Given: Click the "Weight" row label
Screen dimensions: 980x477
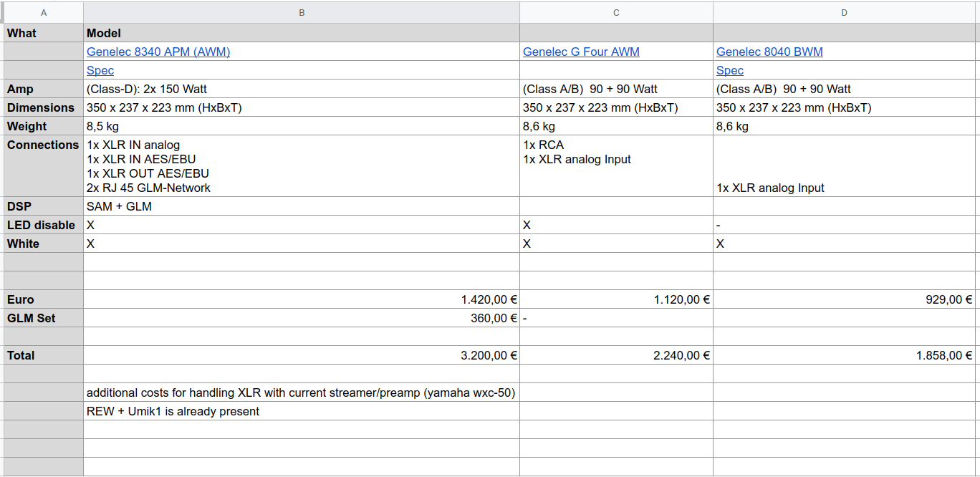Looking at the screenshot, I should pos(44,126).
